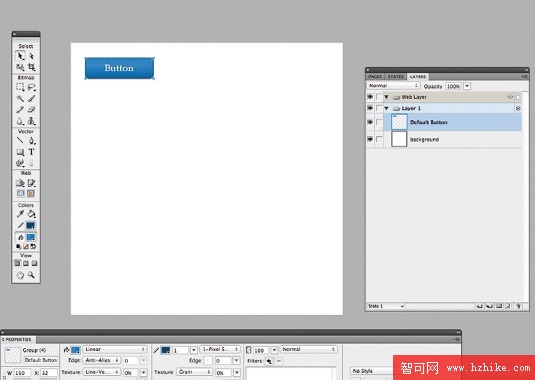Viewport: 535px width, 380px height.
Task: Select the Lasso tool
Action: click(31, 87)
